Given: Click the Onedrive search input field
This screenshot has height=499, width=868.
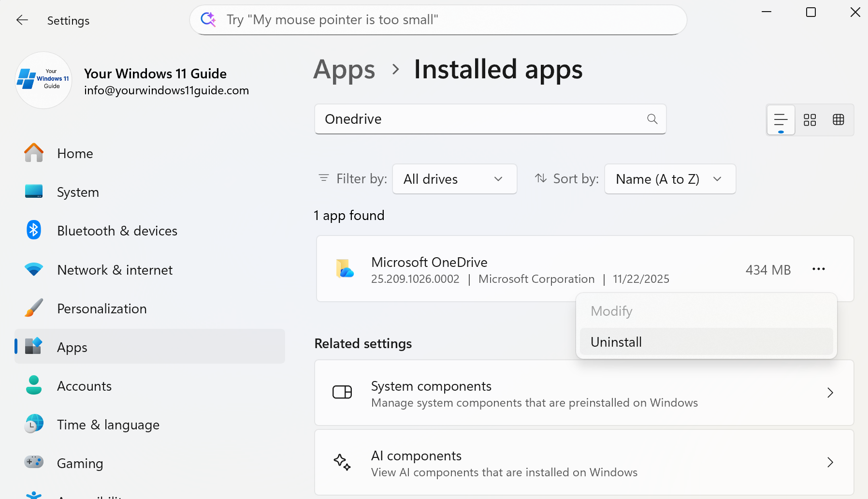Looking at the screenshot, I should pyautogui.click(x=483, y=119).
